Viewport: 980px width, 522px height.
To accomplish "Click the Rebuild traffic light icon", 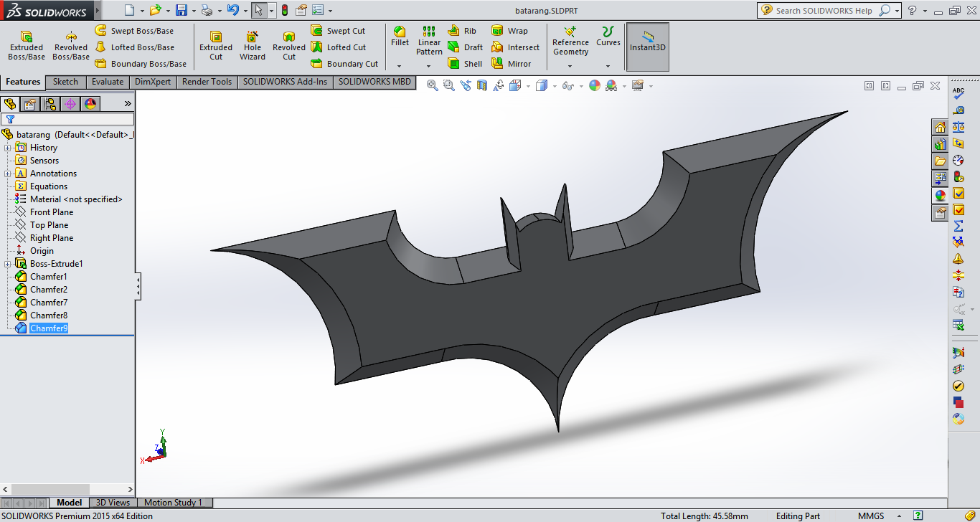I will pyautogui.click(x=284, y=10).
